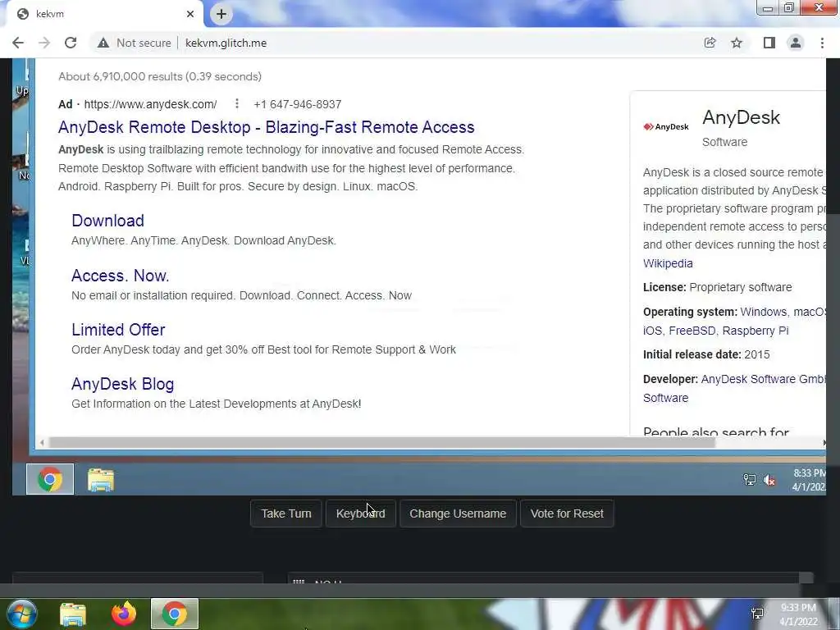Open the side panel icon
Screen dimensions: 840x630
[769, 43]
